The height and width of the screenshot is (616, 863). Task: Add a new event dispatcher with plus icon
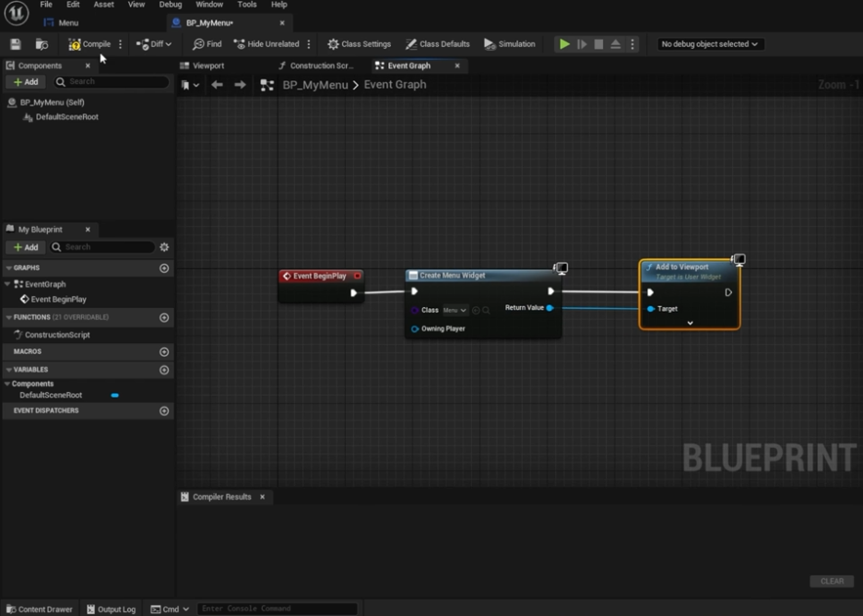point(164,411)
